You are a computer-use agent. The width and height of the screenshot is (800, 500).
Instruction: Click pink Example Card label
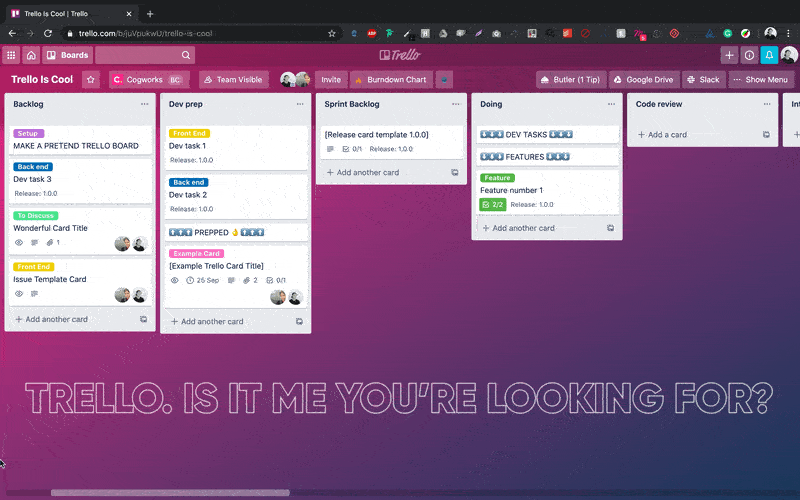click(196, 254)
